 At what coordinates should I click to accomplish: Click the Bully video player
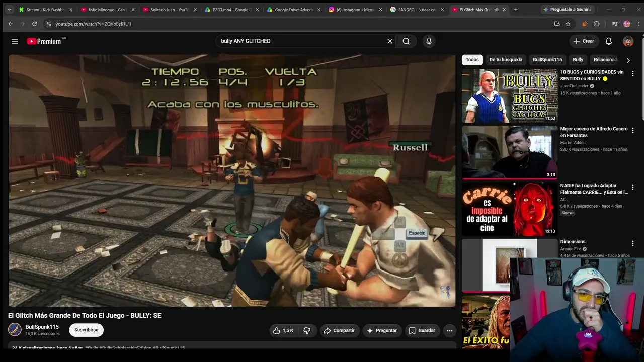click(232, 180)
